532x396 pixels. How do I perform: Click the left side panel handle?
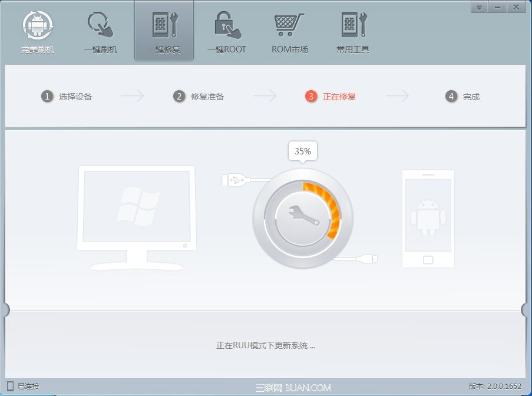tap(7, 309)
